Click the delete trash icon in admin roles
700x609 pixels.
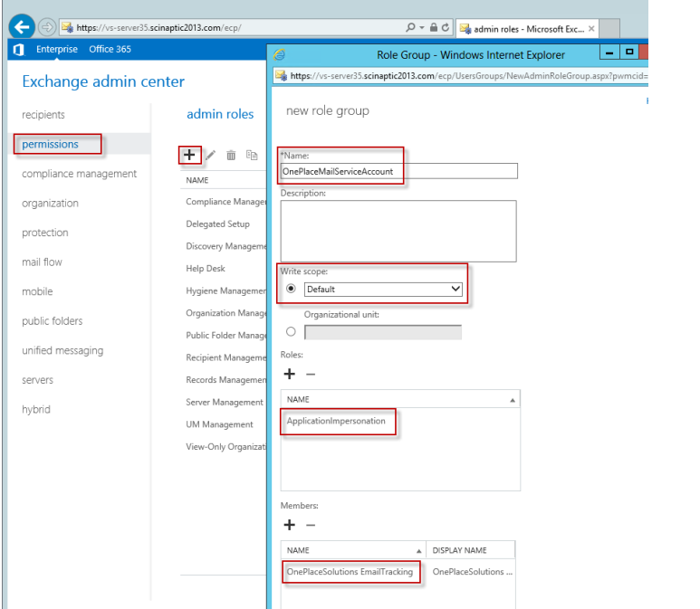click(x=231, y=156)
